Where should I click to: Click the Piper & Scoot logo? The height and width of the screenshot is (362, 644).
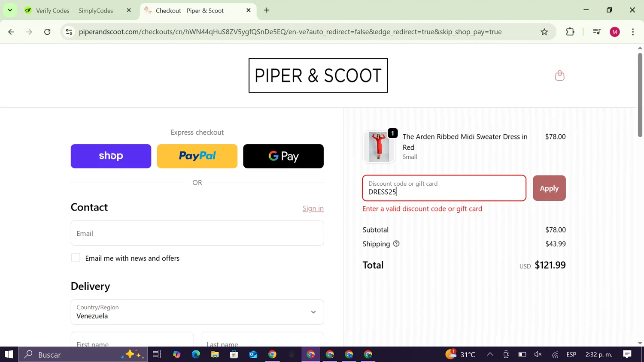[x=318, y=75]
